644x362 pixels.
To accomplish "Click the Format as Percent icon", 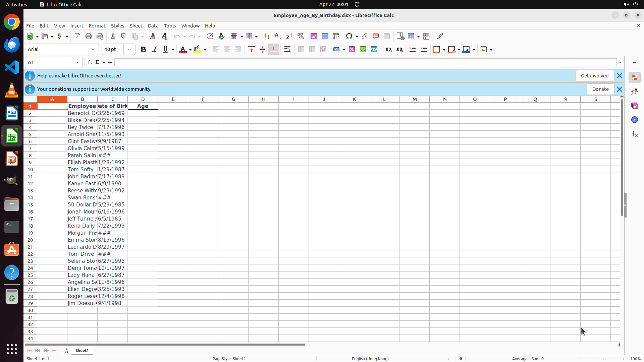I will (352, 50).
